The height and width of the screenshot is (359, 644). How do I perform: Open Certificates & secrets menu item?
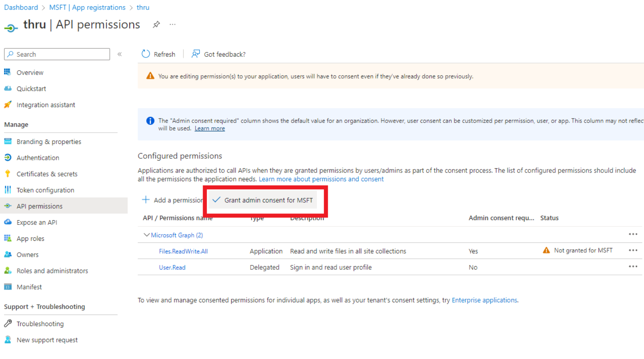pos(47,174)
